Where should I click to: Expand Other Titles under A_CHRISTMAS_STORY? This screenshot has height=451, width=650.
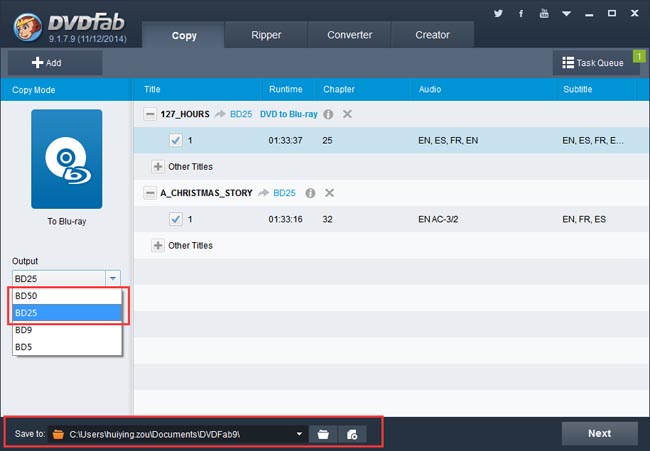(158, 245)
